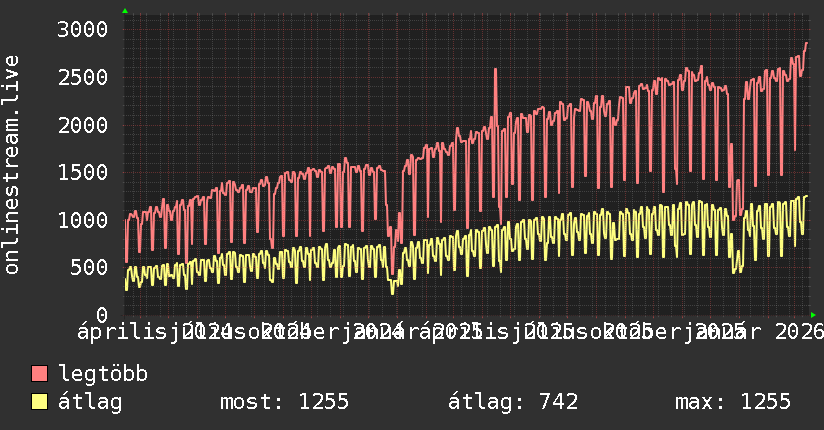Click the átlag legend label next to the yellow swatch
Screen dimensions: 824x430
[x=90, y=402]
